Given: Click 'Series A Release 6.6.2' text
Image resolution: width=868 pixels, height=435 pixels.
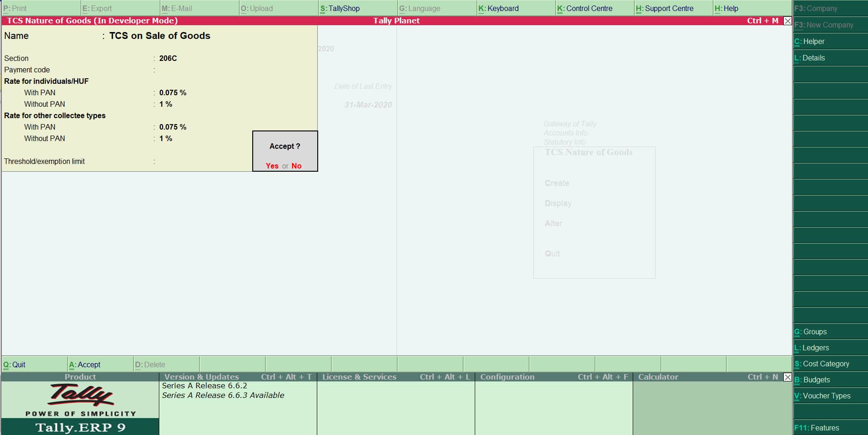Looking at the screenshot, I should [204, 386].
